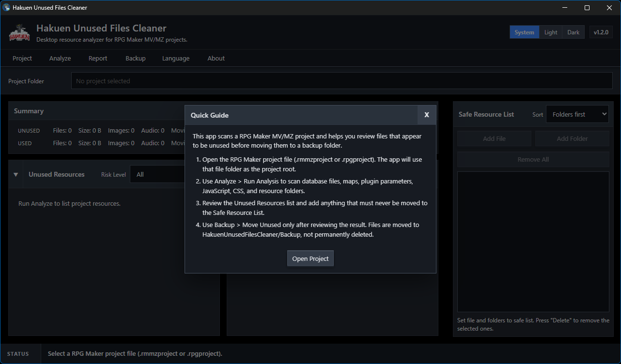Click inside the Safe Resource List box
This screenshot has height=364, width=621.
(533, 242)
